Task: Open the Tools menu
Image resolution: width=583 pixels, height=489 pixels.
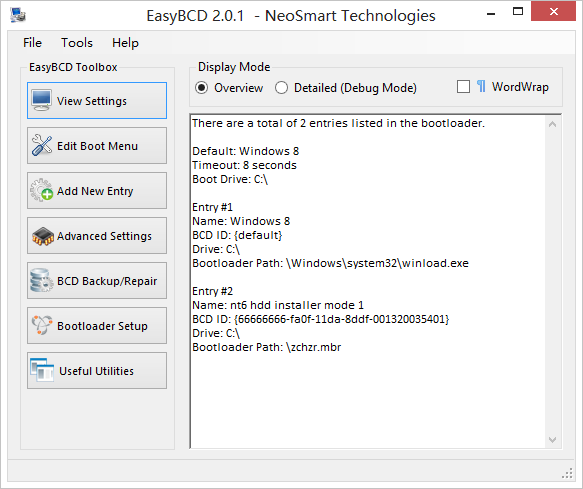Action: 77,43
